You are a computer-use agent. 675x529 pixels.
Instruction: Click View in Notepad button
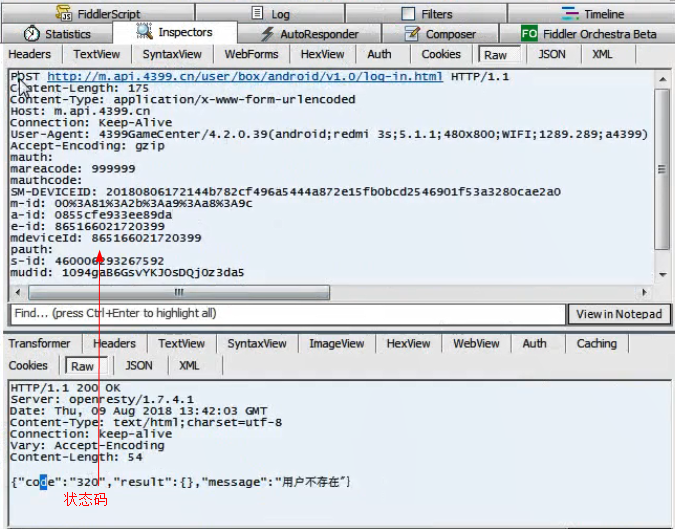click(619, 314)
